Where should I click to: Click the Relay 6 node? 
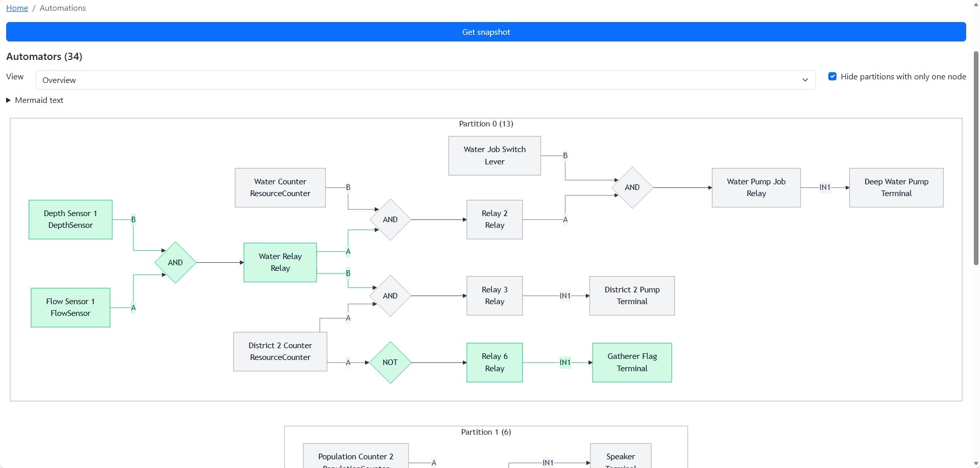coord(495,363)
